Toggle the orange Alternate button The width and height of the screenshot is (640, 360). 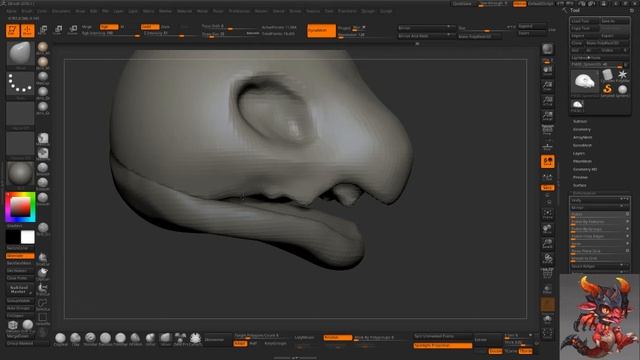20,256
